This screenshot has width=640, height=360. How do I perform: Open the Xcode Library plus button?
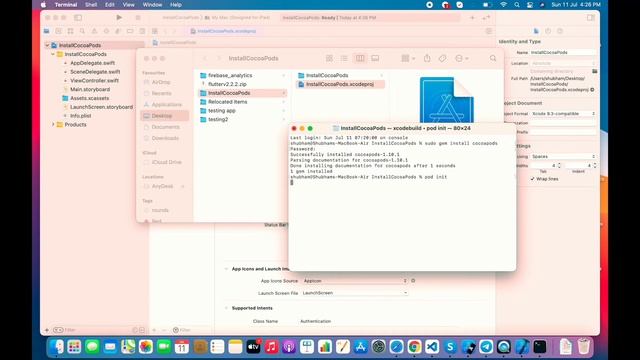click(x=472, y=18)
